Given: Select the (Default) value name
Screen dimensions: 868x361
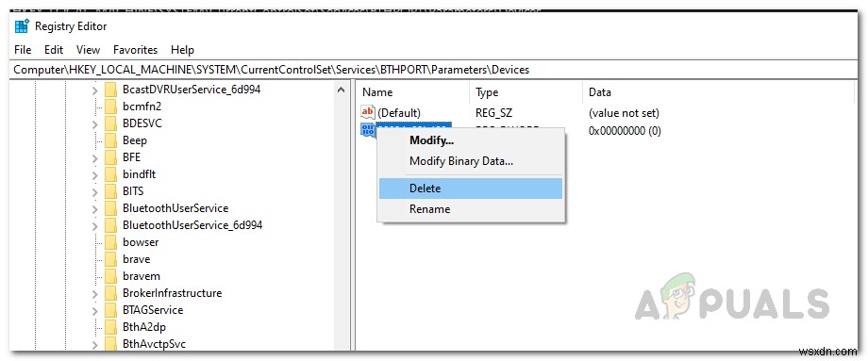Looking at the screenshot, I should (x=398, y=113).
